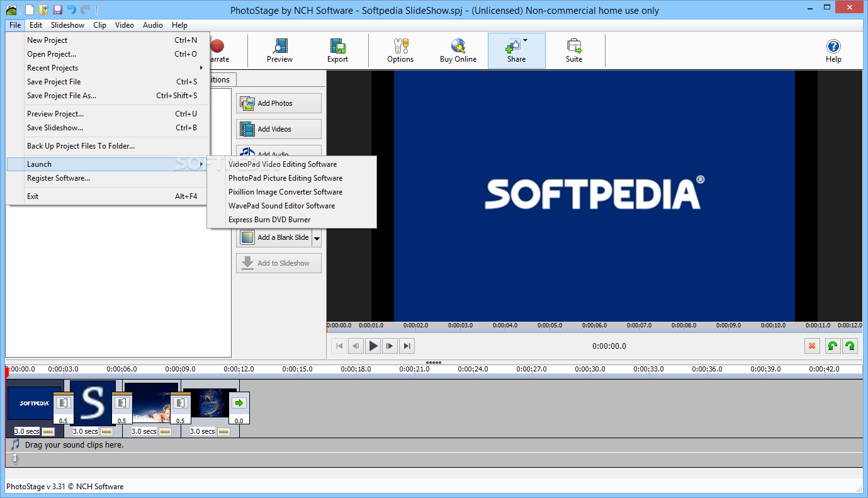Launch PhotoPad Picture Editing Software

pyautogui.click(x=291, y=178)
